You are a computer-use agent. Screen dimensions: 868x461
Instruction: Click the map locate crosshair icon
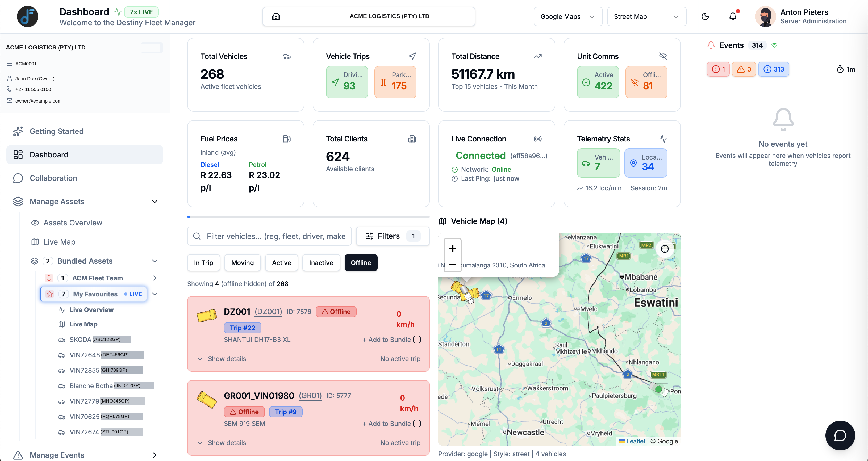tap(665, 249)
